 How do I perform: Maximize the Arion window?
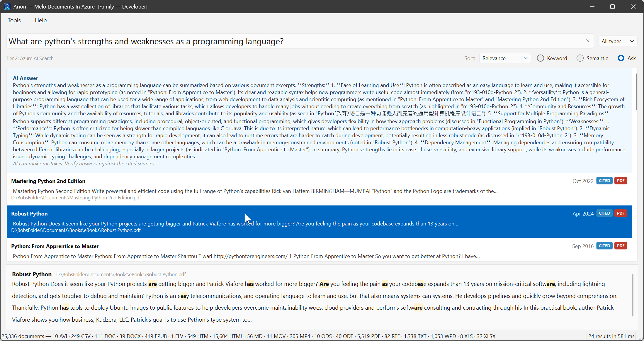612,6
